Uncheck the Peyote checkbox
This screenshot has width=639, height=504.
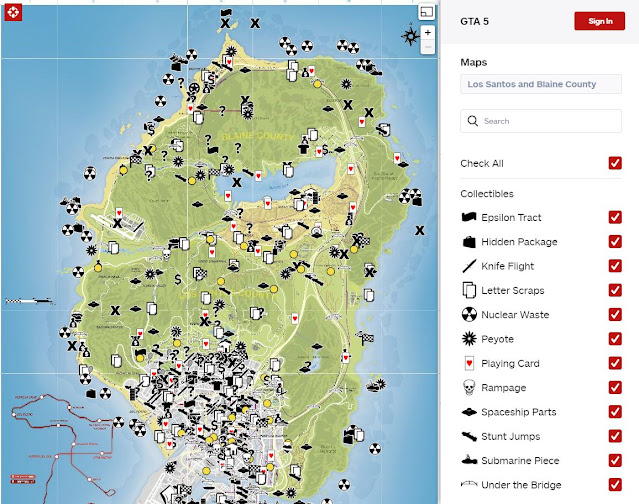pos(615,339)
